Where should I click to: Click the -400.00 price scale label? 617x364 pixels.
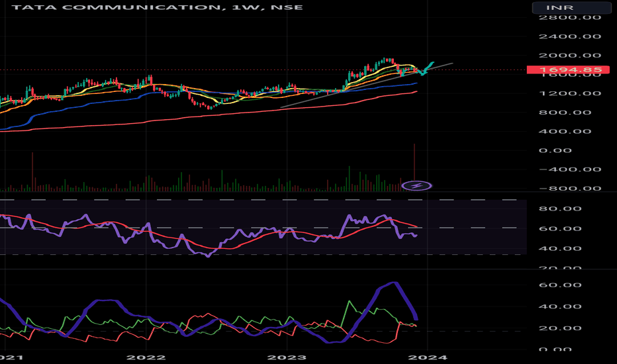tap(570, 169)
